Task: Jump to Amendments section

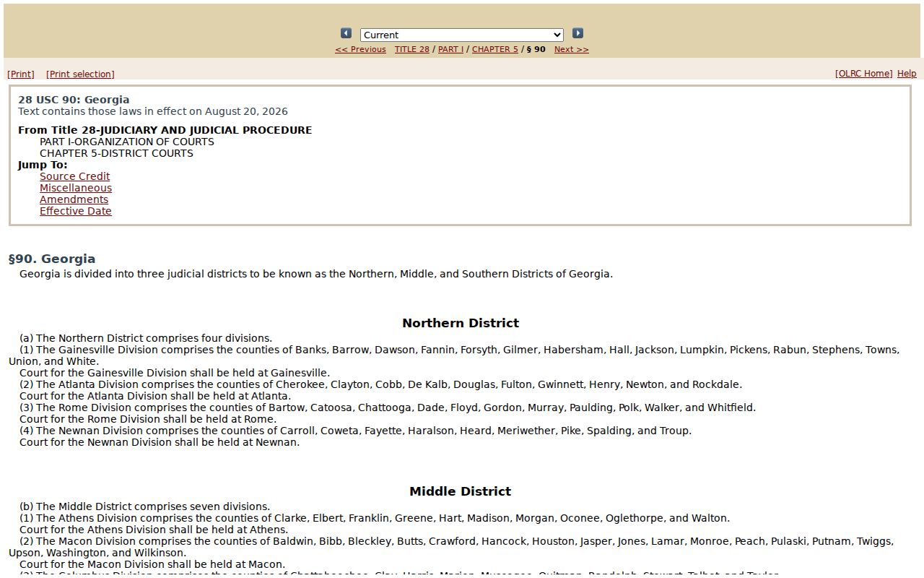Action: [x=74, y=199]
